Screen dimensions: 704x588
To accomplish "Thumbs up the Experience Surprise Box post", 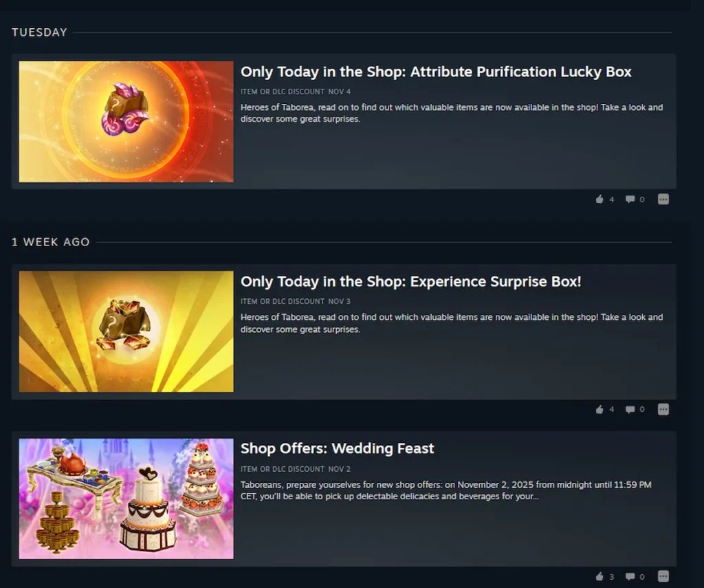I will click(x=604, y=409).
